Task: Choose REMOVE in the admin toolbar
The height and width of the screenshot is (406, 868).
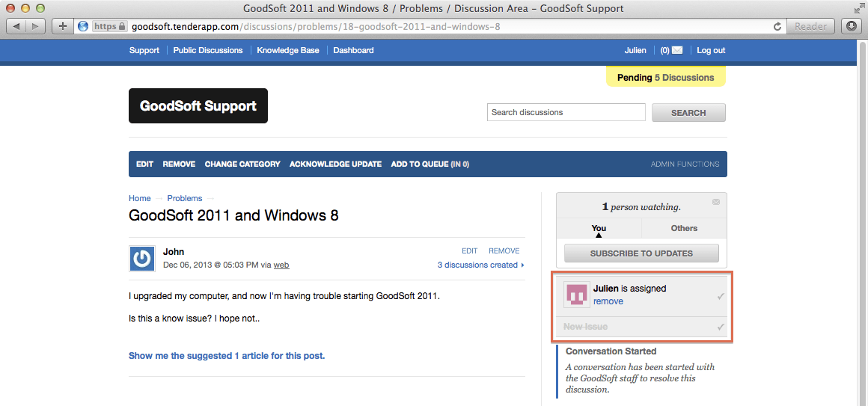Action: pyautogui.click(x=179, y=164)
